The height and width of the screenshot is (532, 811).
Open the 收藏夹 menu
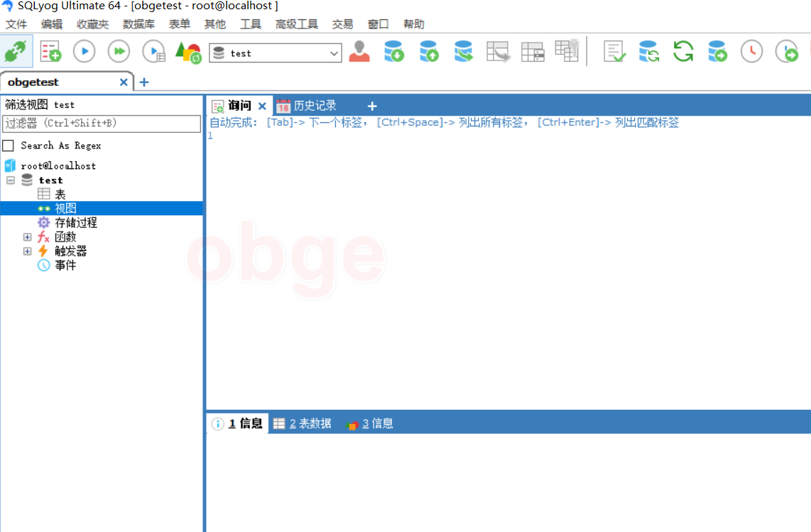[92, 24]
